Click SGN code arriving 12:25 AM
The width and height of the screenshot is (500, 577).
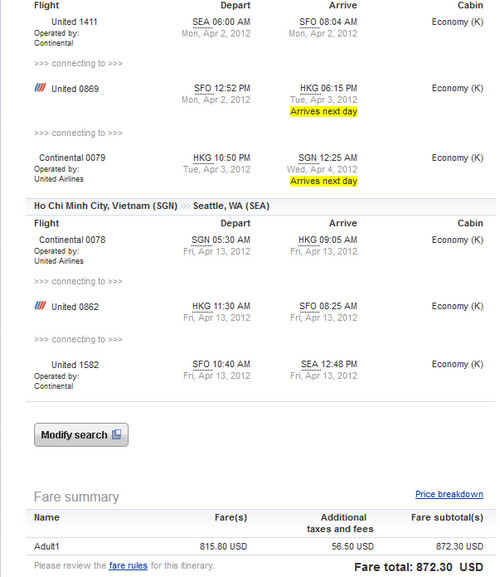click(308, 158)
